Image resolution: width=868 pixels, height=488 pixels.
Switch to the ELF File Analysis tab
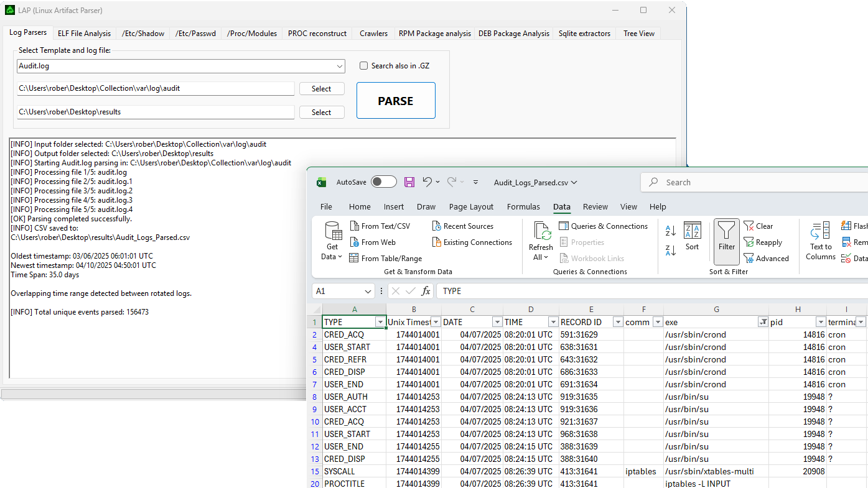84,34
